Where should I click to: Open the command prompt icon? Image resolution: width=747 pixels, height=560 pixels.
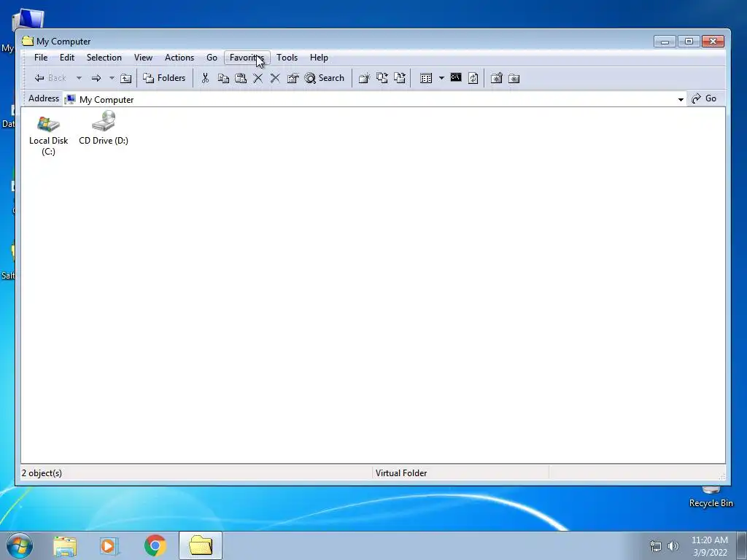456,77
